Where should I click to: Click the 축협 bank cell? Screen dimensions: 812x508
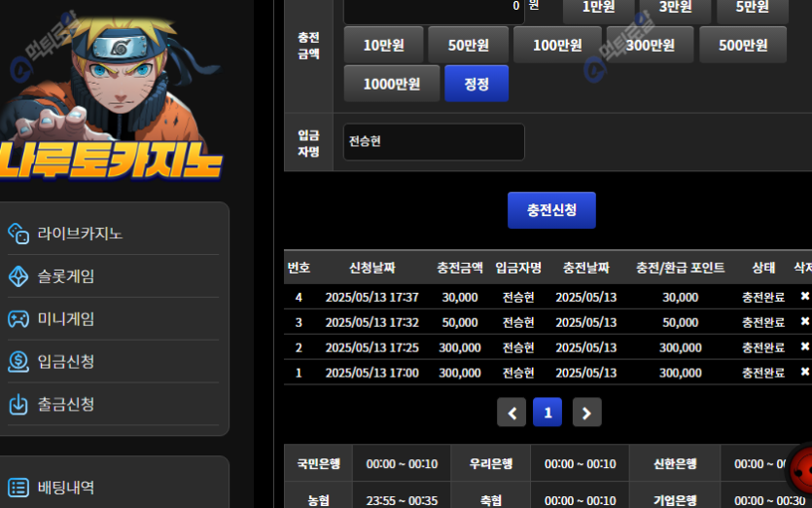pyautogui.click(x=491, y=497)
